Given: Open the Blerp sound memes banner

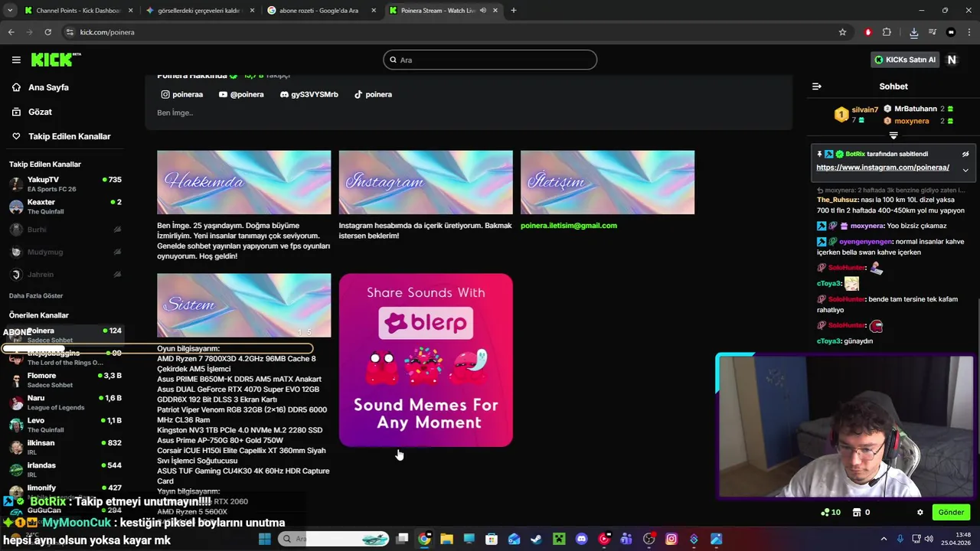Looking at the screenshot, I should (x=426, y=360).
